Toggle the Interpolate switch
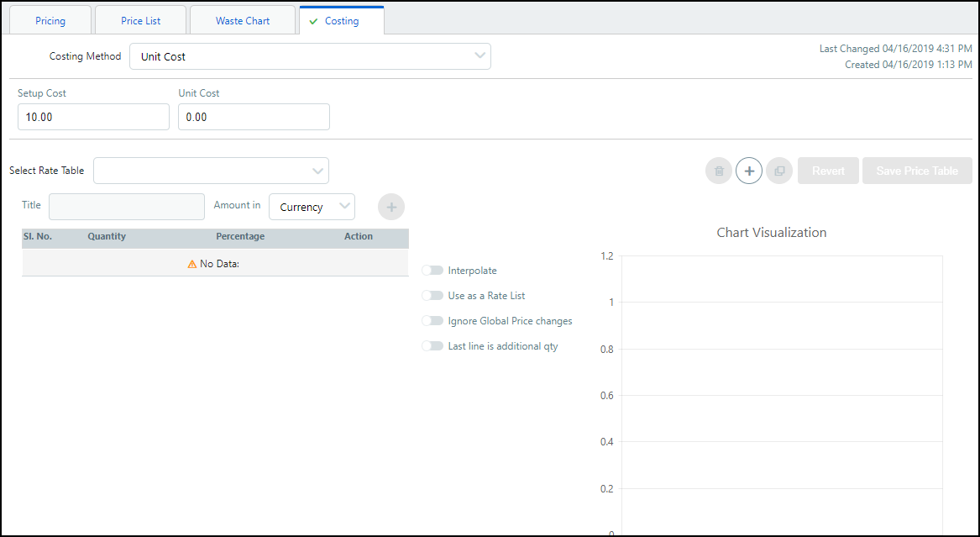 (432, 271)
